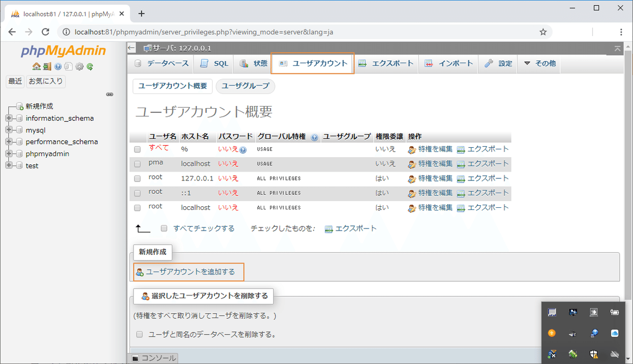Click the help icon beside グローバル特権 header
Screen dimensions: 633x364
pos(314,137)
